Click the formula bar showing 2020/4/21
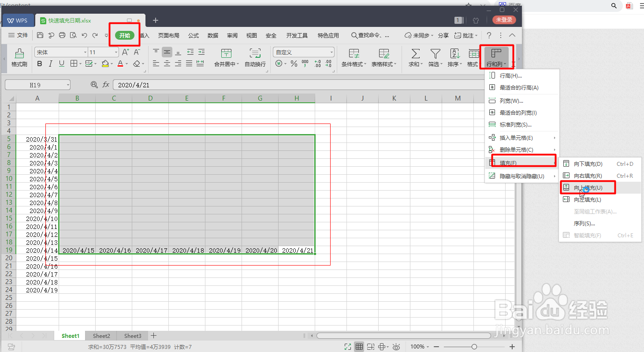 (x=298, y=85)
